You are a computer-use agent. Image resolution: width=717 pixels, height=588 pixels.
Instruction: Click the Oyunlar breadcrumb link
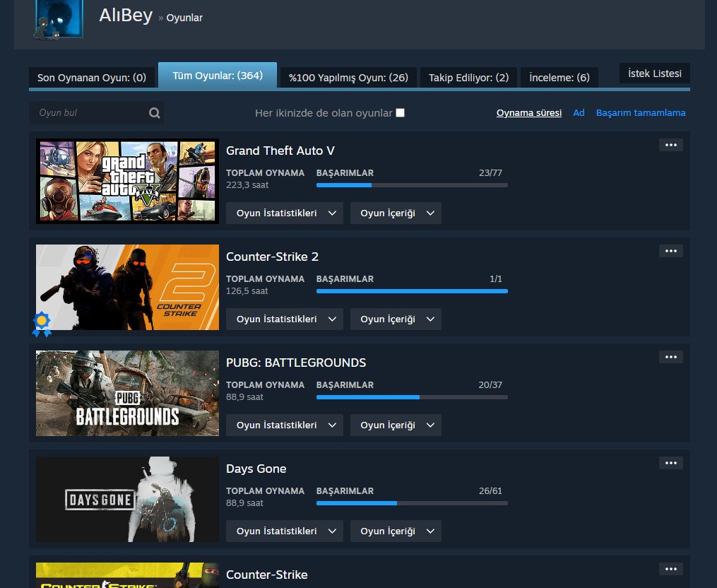click(x=184, y=18)
